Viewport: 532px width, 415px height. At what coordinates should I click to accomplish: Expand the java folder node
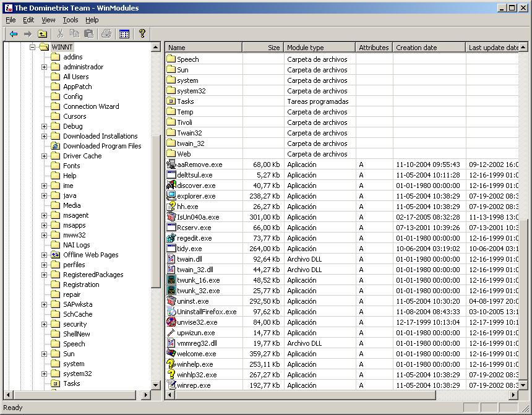coord(44,195)
